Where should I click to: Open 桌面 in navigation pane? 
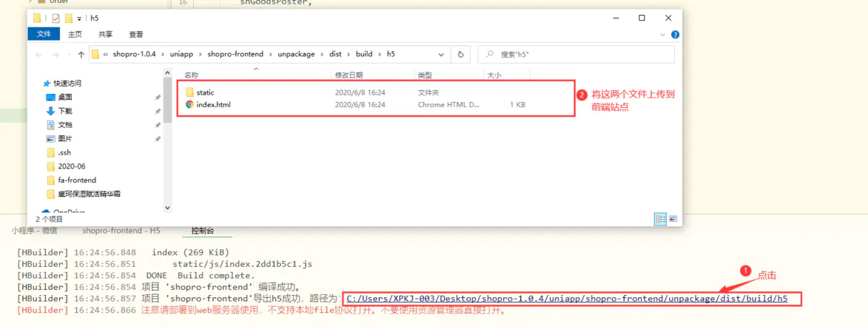pos(65,97)
